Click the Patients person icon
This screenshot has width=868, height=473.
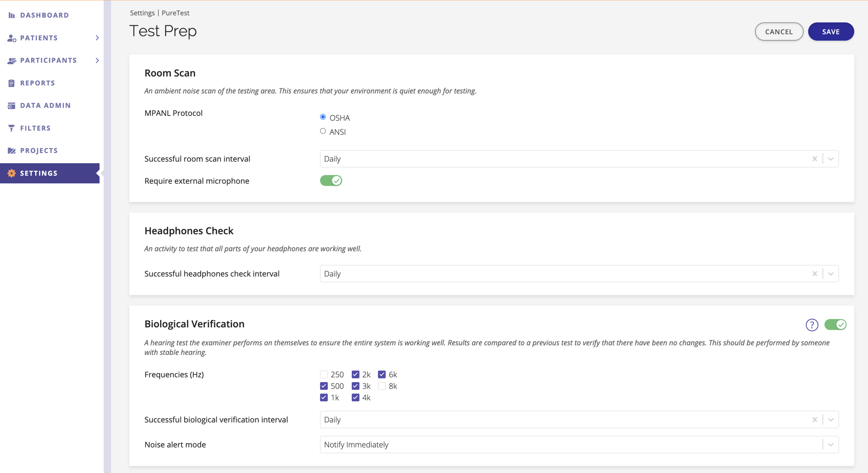[x=12, y=38]
